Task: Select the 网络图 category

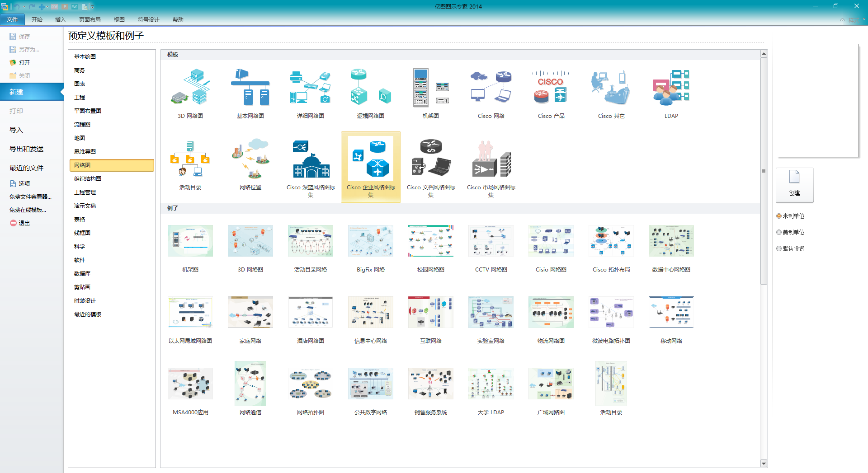Action: [x=112, y=165]
